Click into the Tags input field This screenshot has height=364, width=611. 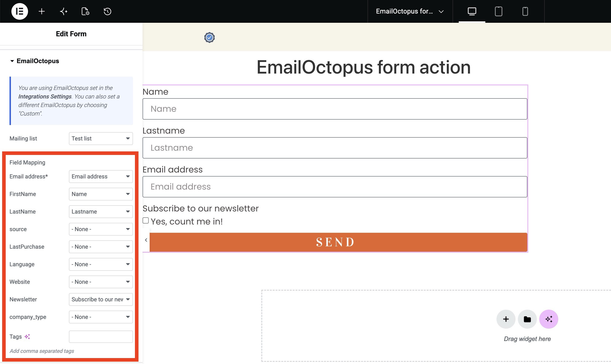pos(101,336)
